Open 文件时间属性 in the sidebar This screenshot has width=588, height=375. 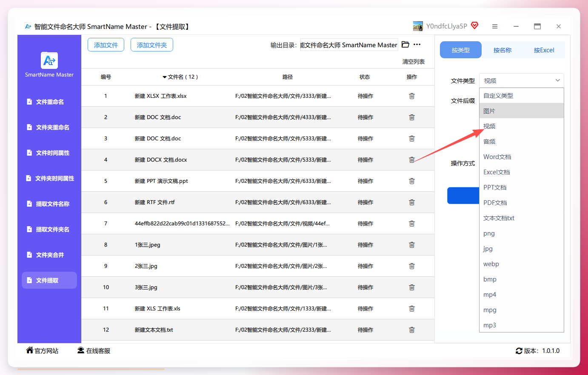coord(49,153)
